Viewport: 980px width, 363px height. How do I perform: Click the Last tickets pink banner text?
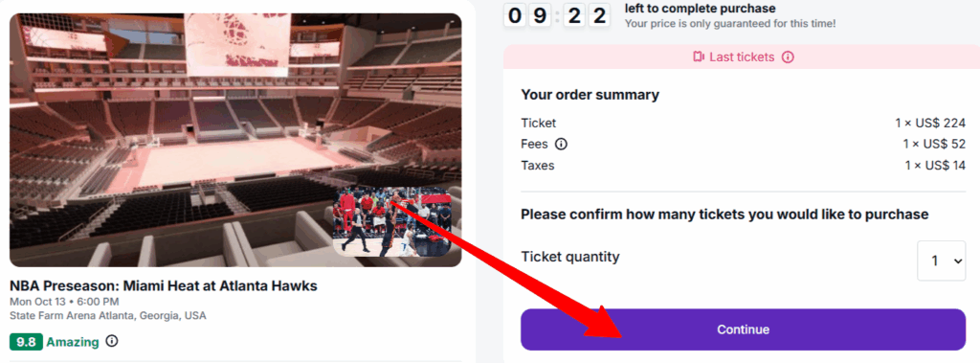coord(742,57)
